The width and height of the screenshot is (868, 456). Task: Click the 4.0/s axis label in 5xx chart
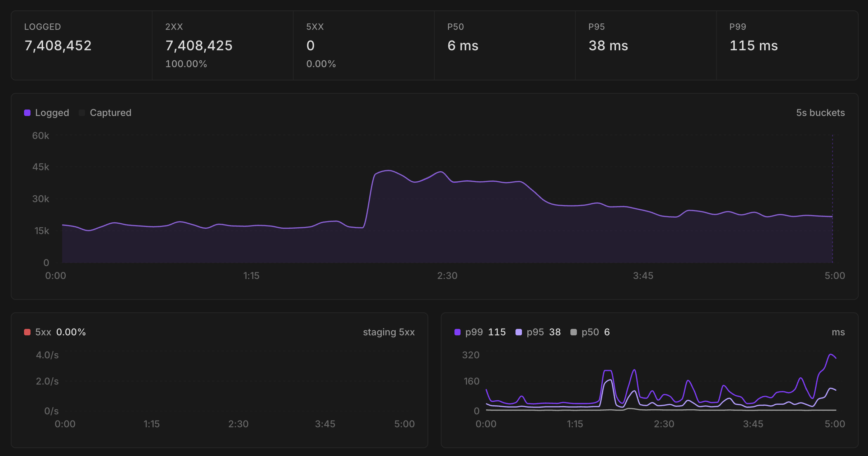[47, 355]
